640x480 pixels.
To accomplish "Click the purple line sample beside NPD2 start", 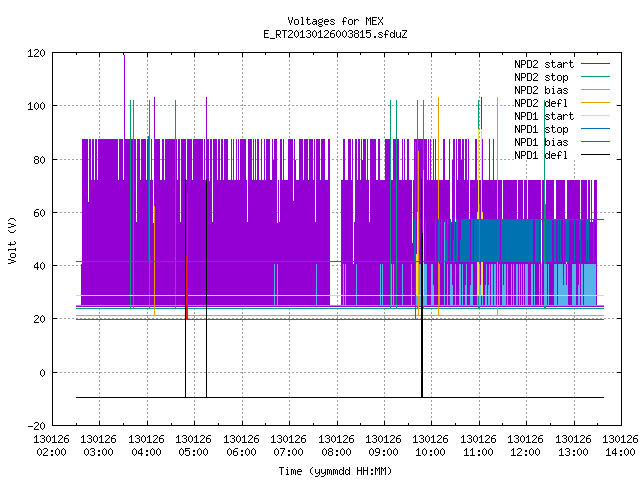I will point(596,64).
